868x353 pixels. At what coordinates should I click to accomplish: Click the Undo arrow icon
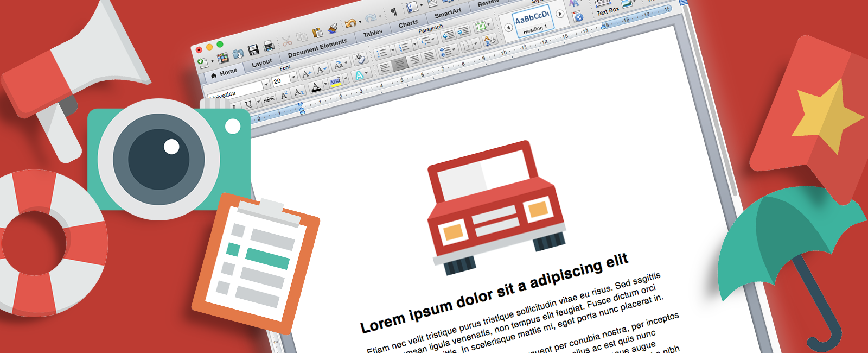(x=350, y=23)
